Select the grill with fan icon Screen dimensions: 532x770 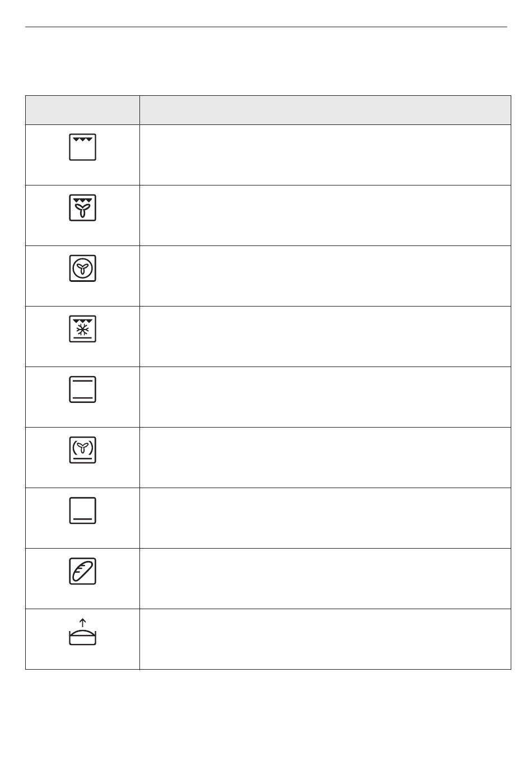82,207
